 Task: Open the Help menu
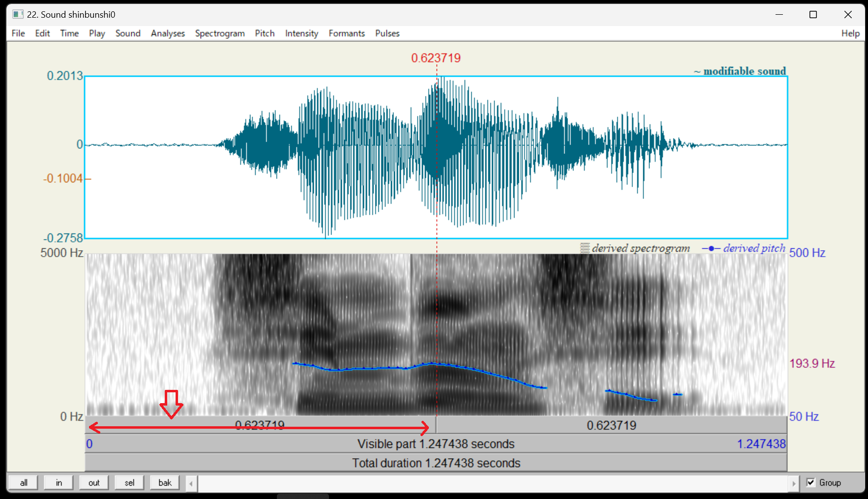pyautogui.click(x=850, y=33)
